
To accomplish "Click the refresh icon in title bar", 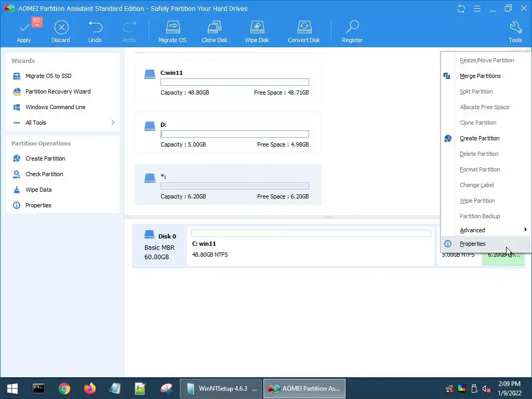I will [x=461, y=8].
